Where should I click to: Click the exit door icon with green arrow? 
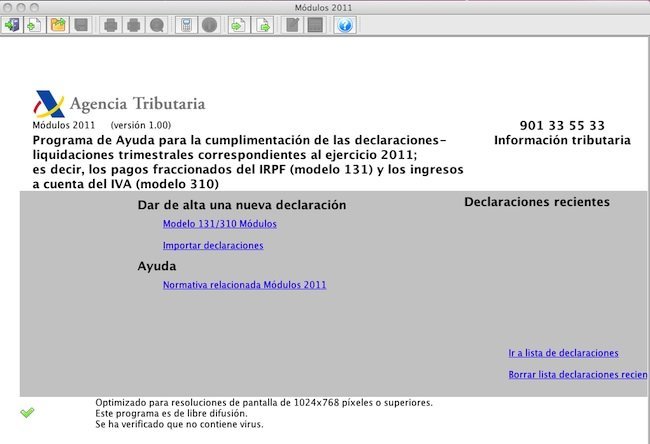coord(12,26)
